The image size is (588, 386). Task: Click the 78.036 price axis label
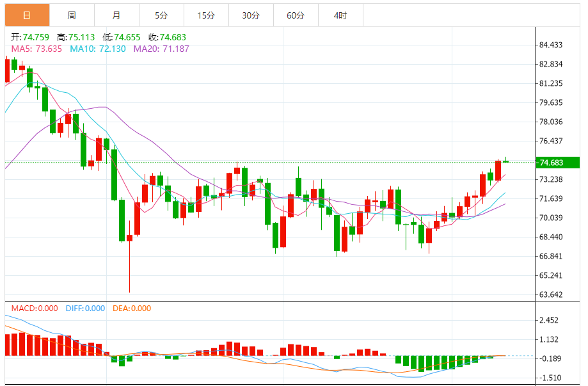pyautogui.click(x=551, y=122)
